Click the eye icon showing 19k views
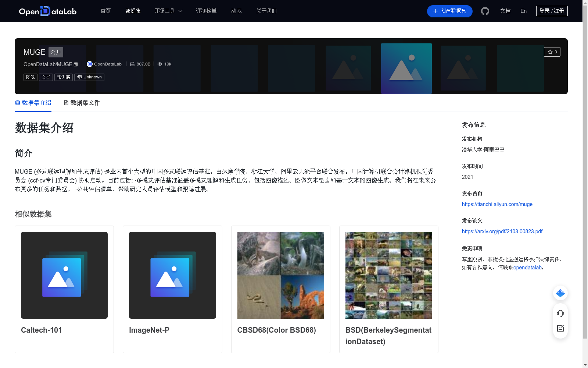 point(159,64)
